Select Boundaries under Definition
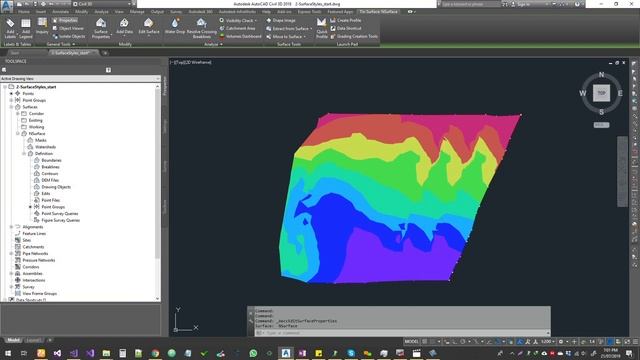This screenshot has height=360, width=640. point(51,160)
